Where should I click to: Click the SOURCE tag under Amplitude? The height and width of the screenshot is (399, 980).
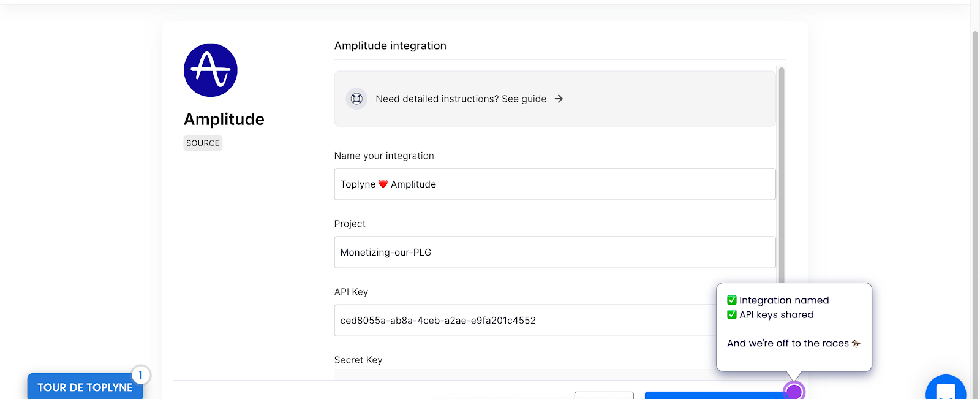[x=203, y=143]
